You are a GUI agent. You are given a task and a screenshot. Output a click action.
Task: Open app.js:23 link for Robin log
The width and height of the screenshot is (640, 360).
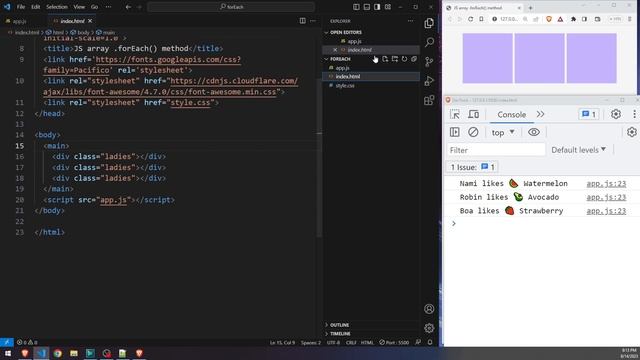coord(606,197)
